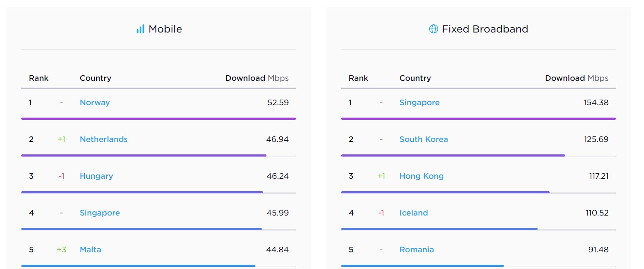Click Norway's download speed 52.59
The height and width of the screenshot is (269, 644).
pos(278,103)
